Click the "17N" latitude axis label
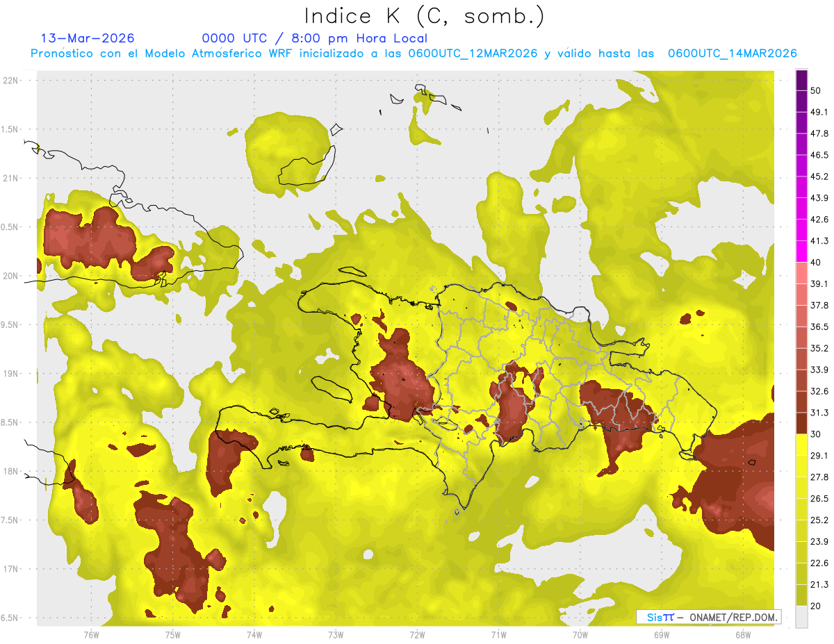The height and width of the screenshot is (644, 834). pos(10,570)
